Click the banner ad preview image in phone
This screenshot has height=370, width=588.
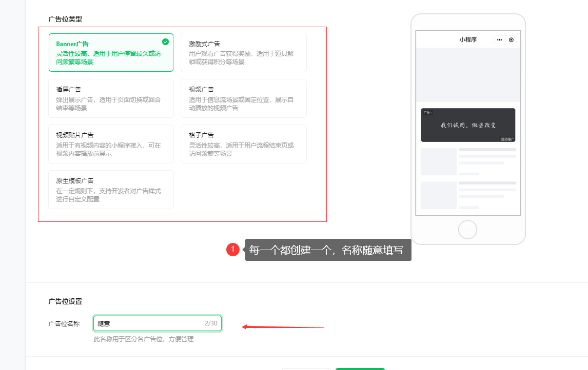pos(468,125)
